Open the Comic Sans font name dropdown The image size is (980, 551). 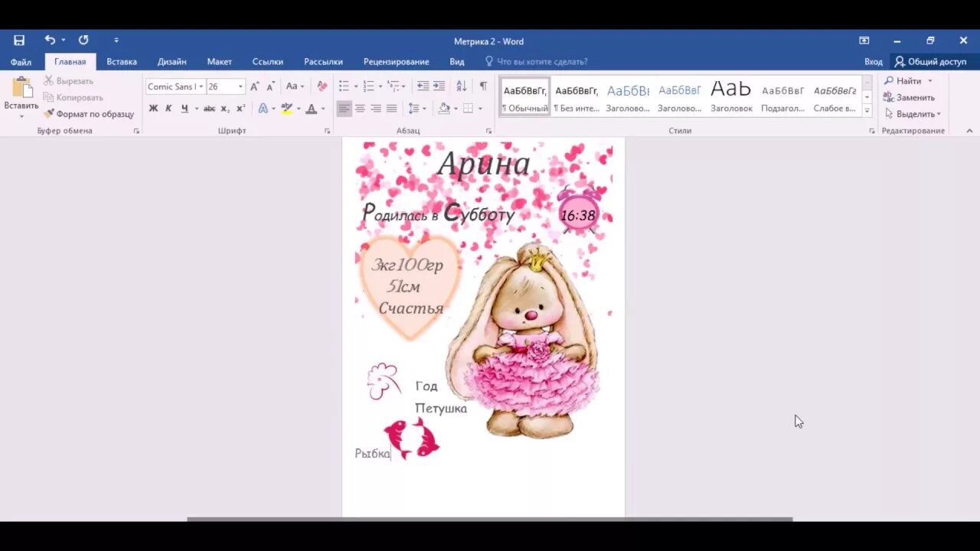201,86
